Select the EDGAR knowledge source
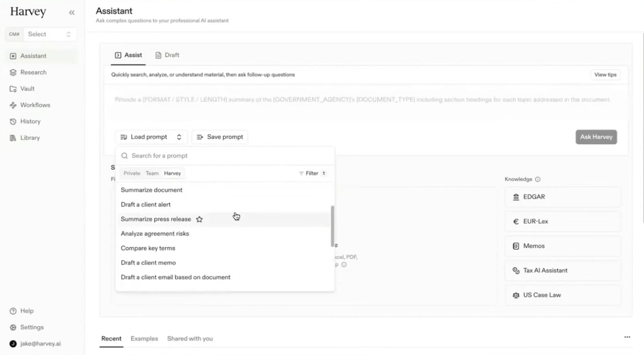Viewport: 644px width, 355px height. click(x=563, y=197)
